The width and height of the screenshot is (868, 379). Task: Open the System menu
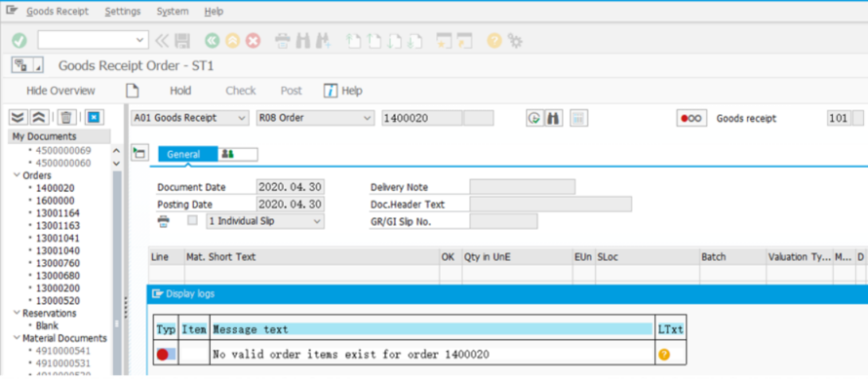point(173,11)
